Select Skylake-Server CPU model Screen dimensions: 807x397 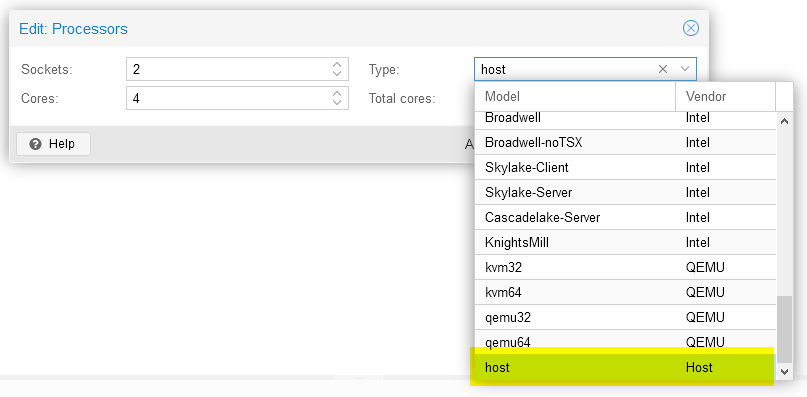point(625,193)
